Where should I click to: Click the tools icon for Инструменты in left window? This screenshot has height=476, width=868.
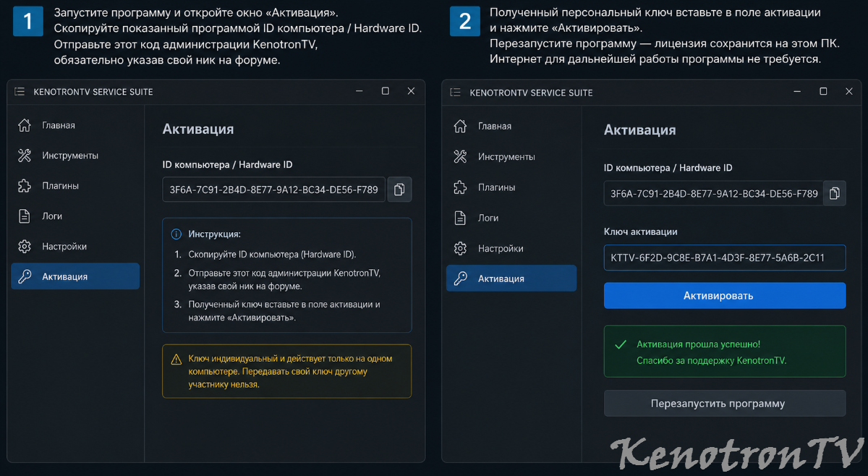pyautogui.click(x=25, y=156)
